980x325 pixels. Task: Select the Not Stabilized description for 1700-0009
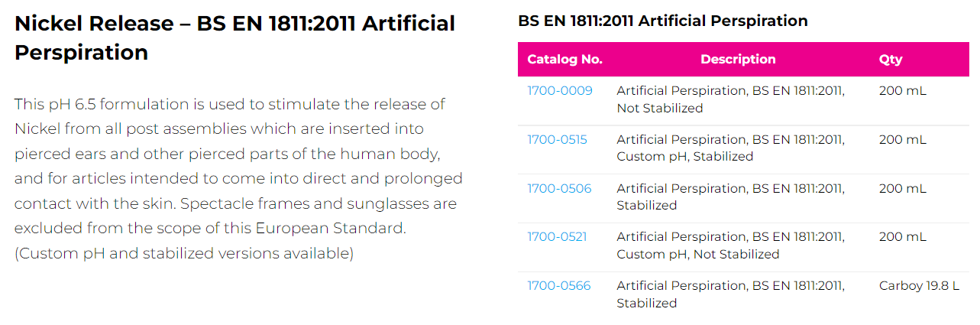730,99
